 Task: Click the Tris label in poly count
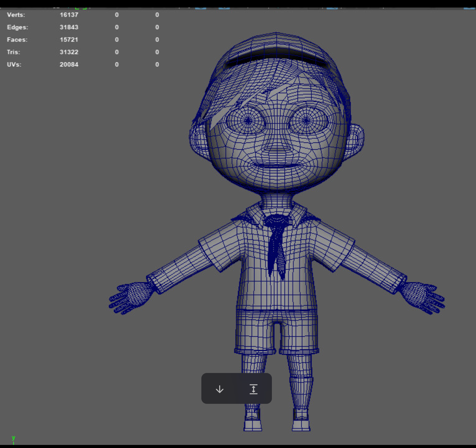pyautogui.click(x=13, y=52)
